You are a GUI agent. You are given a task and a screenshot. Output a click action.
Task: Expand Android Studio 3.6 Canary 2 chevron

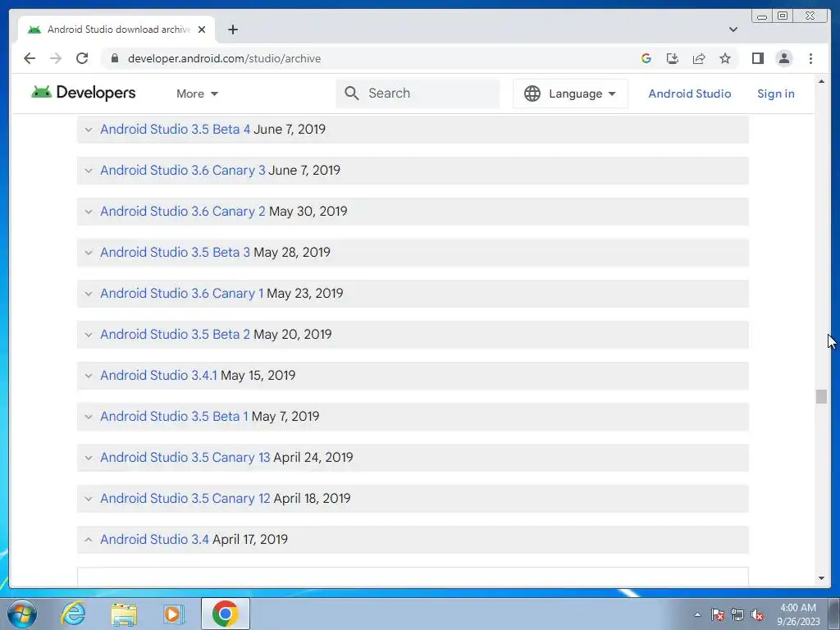(x=89, y=212)
